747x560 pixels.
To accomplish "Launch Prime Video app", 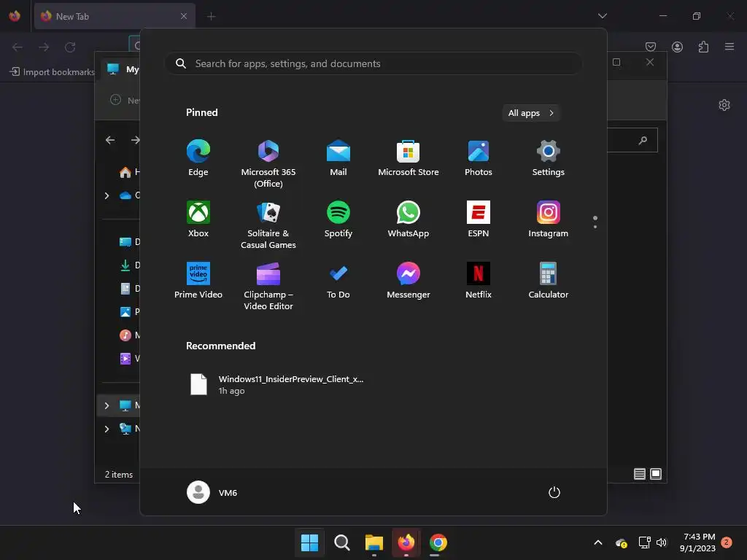I will pos(198,281).
